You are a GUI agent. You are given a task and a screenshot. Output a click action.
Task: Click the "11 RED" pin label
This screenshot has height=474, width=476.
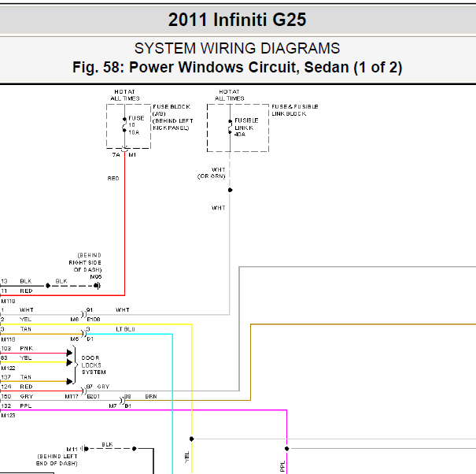(17, 291)
